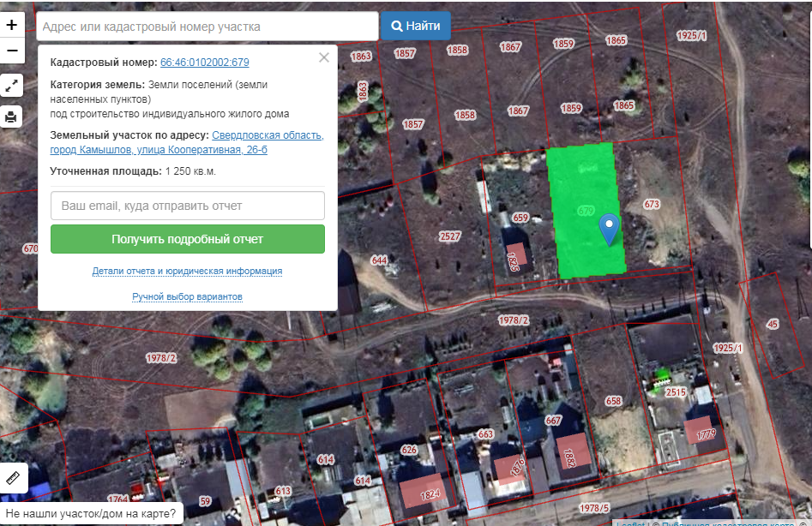This screenshot has height=526, width=812.
Task: Click the Найти search button
Action: [416, 26]
